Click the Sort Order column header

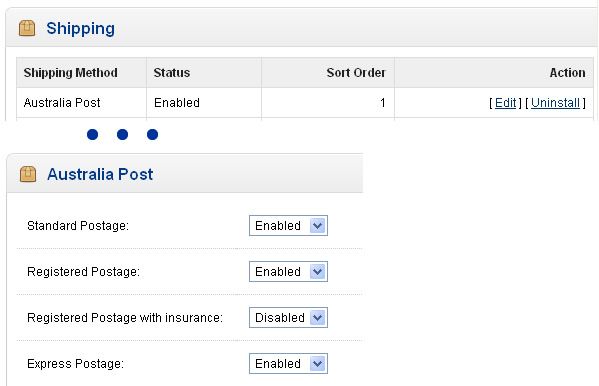pyautogui.click(x=356, y=73)
